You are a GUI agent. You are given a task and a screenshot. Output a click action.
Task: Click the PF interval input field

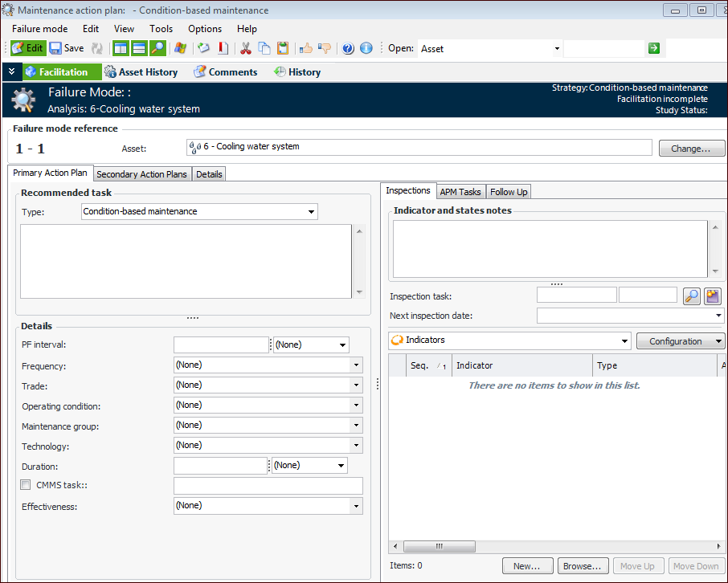(221, 345)
